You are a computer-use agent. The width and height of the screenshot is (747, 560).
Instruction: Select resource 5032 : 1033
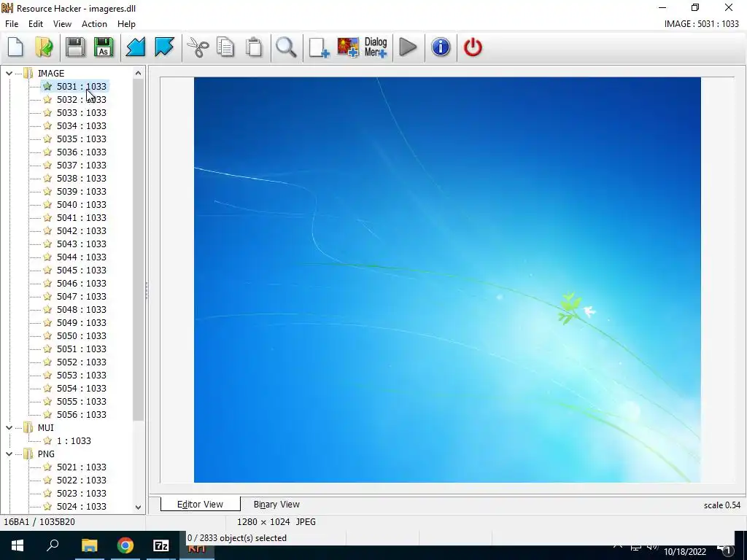pos(82,99)
